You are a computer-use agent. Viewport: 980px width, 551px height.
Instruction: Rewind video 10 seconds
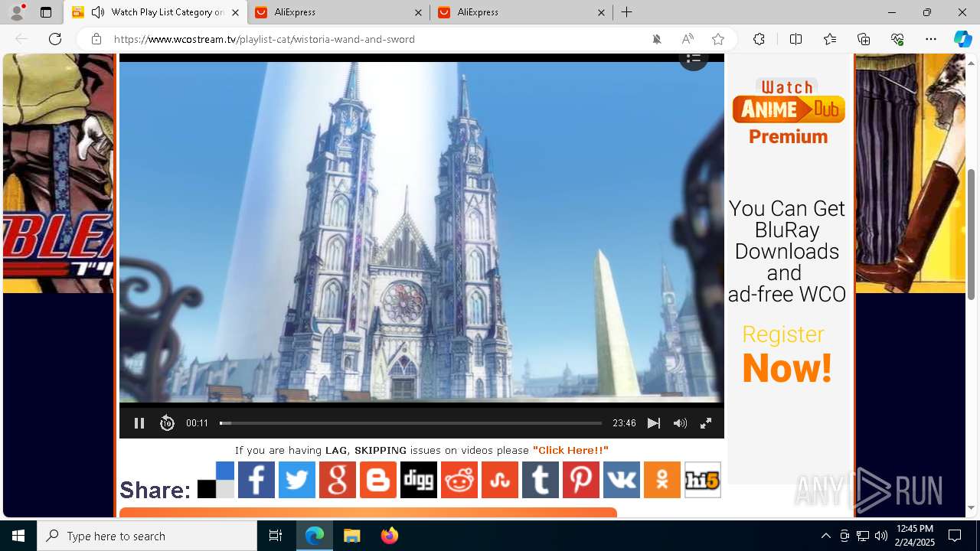[x=167, y=423]
